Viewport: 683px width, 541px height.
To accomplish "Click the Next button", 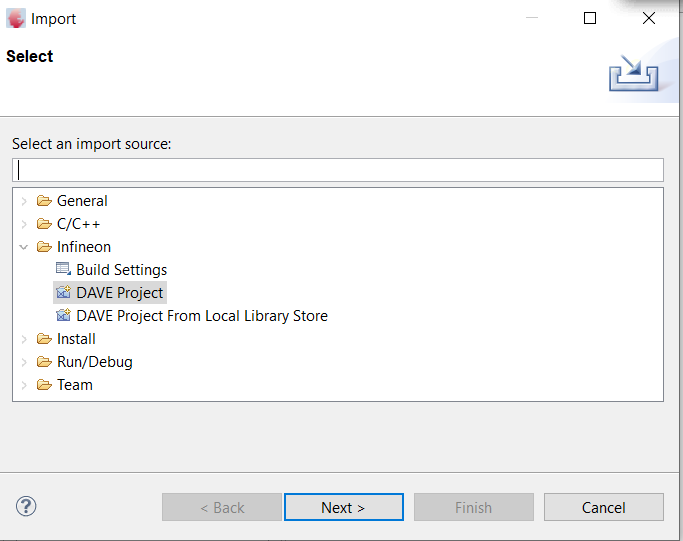I will (344, 507).
